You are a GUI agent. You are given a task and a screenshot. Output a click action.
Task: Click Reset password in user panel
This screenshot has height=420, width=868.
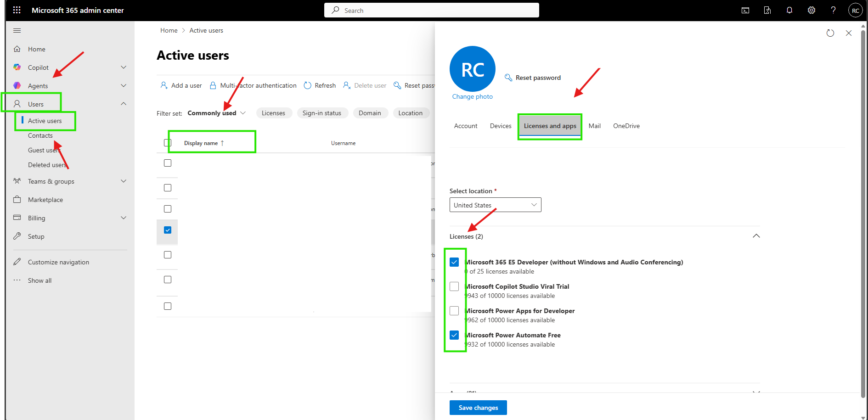point(533,78)
